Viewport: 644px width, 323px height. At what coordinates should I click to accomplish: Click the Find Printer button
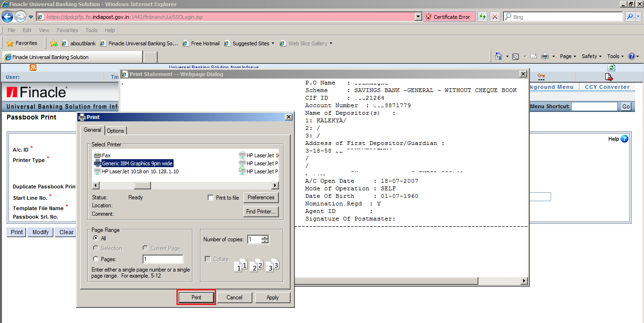[260, 212]
